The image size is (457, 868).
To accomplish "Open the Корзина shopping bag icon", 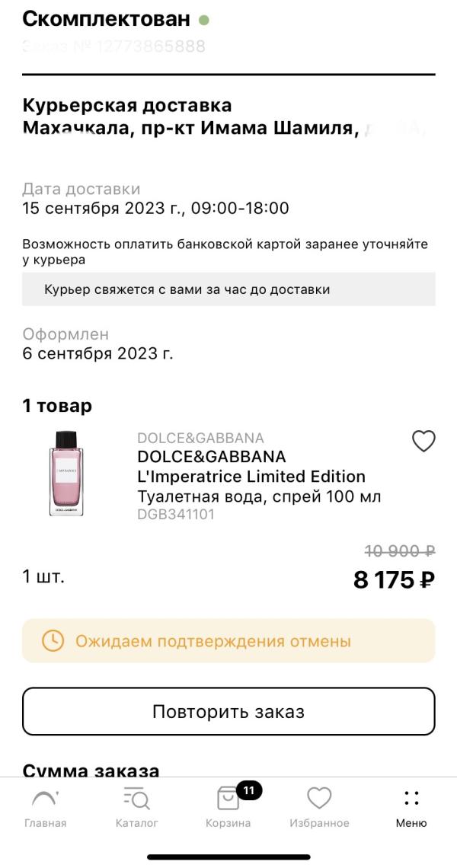I will click(228, 799).
